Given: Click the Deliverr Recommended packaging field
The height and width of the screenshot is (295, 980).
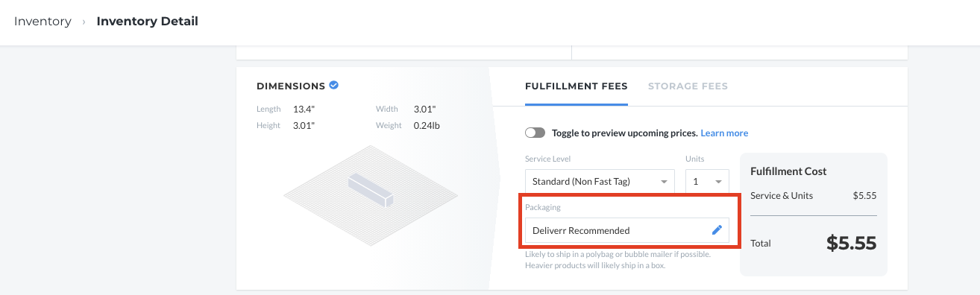Looking at the screenshot, I should click(x=626, y=230).
